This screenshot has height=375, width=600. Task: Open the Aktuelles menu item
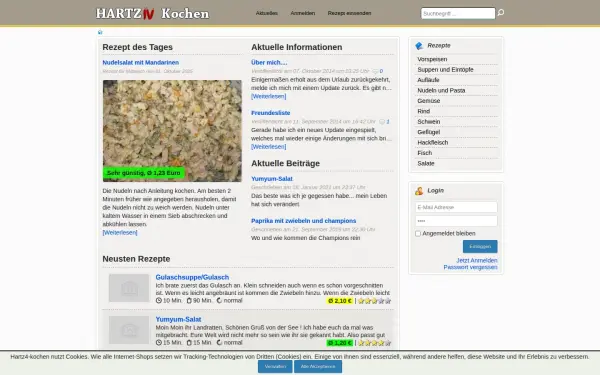[x=267, y=13]
